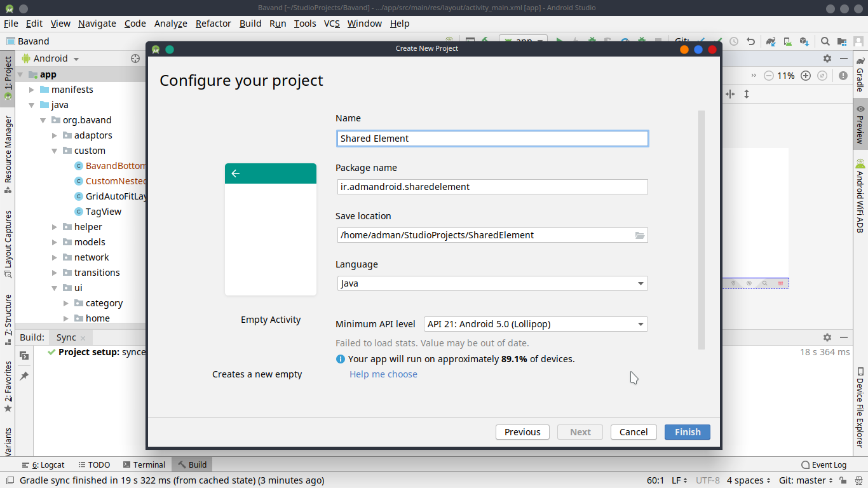Click the horizontal align icon in preview toolbar
868x488 pixels.
coord(730,94)
